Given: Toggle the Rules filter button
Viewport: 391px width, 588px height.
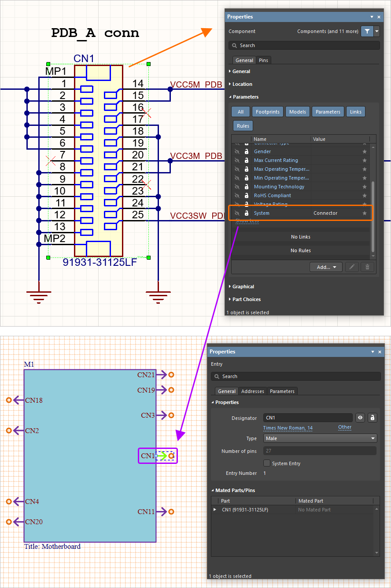Looking at the screenshot, I should coord(243,126).
